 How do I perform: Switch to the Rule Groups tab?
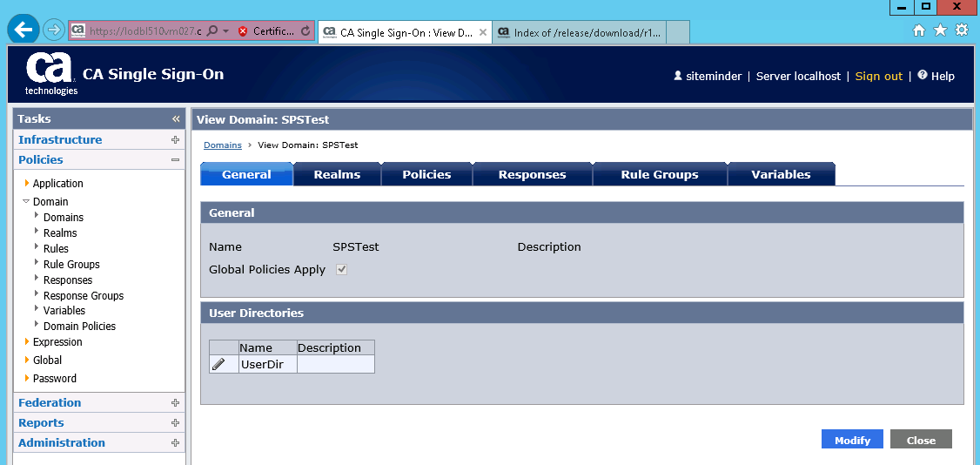point(660,174)
